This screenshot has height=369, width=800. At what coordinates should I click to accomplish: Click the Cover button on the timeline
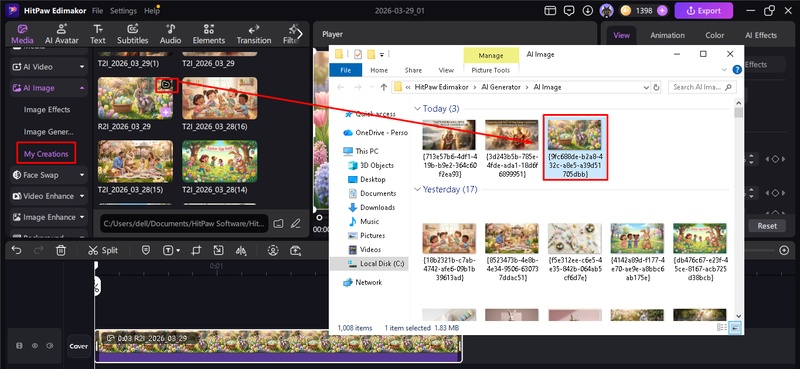(x=79, y=346)
